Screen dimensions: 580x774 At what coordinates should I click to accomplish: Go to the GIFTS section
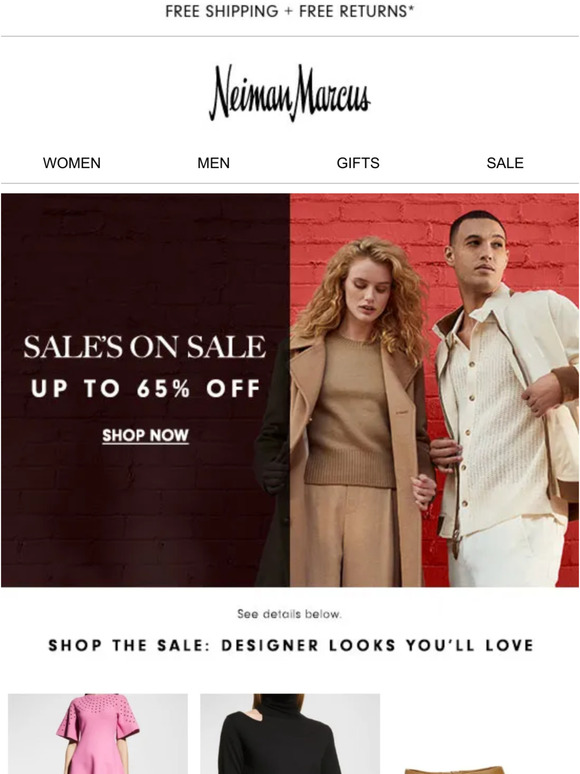coord(358,163)
